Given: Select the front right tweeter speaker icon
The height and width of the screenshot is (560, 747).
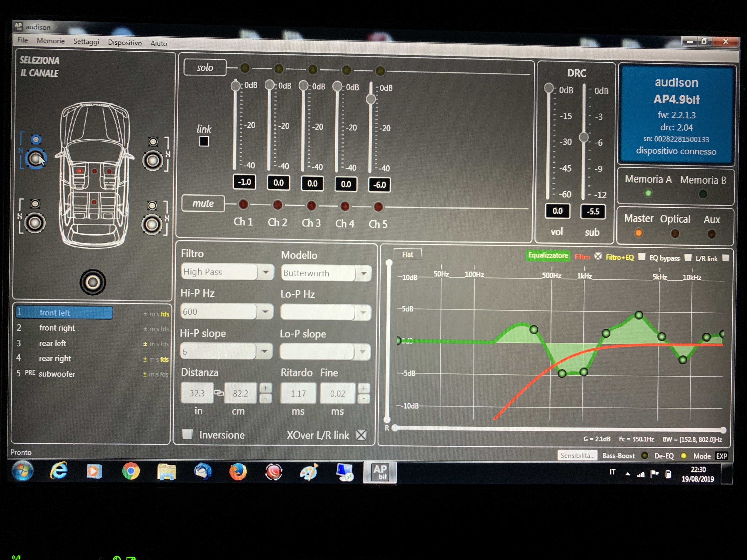Looking at the screenshot, I should 153,141.
